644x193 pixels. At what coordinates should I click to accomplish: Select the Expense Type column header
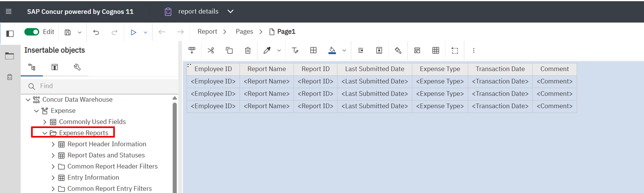pyautogui.click(x=440, y=69)
